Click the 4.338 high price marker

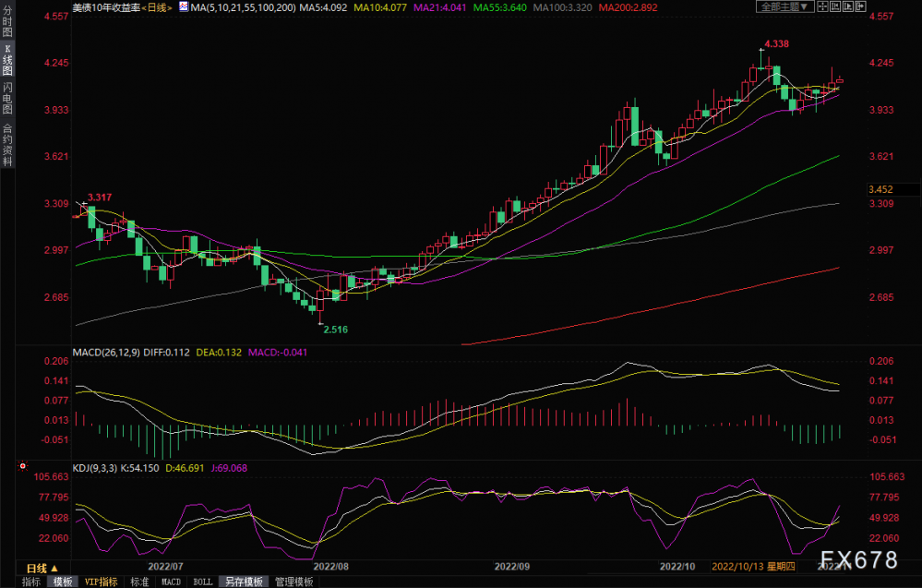click(x=777, y=44)
